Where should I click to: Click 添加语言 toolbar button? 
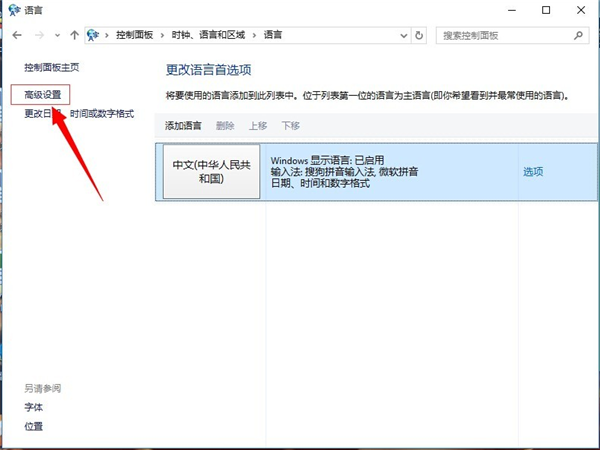[x=183, y=126]
